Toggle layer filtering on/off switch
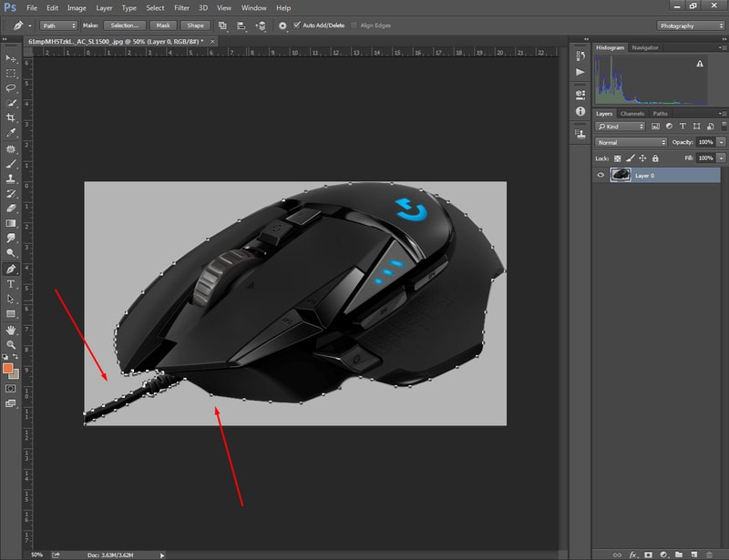 click(724, 126)
